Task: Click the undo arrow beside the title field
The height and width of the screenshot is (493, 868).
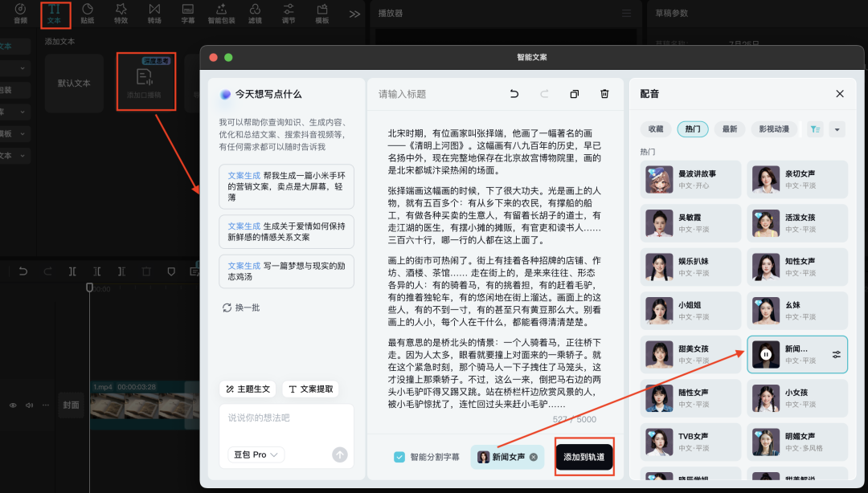Action: click(x=514, y=94)
